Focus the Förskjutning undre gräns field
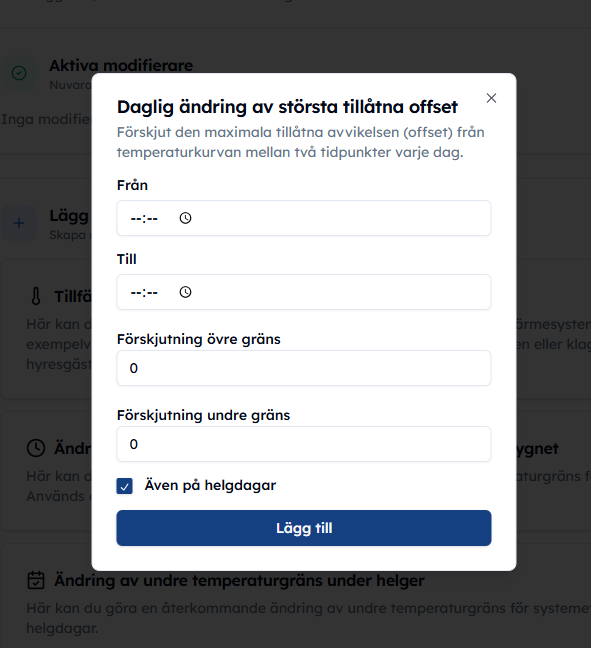591x648 pixels. [x=304, y=444]
